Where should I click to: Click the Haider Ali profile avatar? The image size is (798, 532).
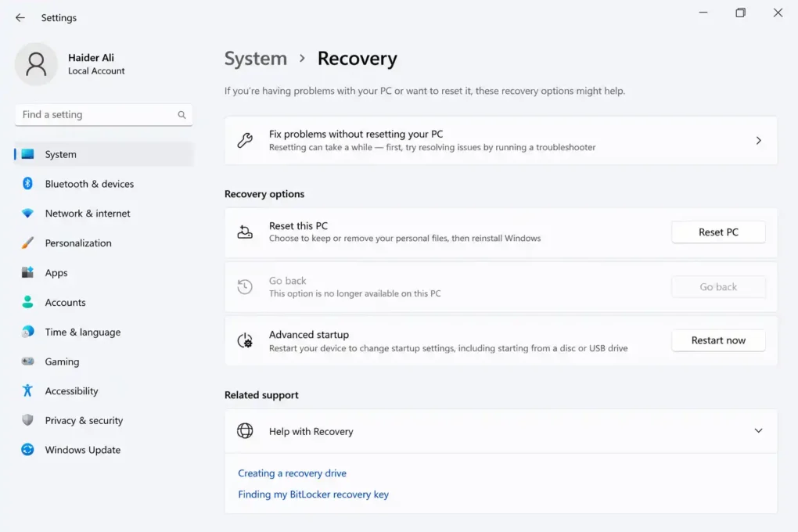coord(36,64)
